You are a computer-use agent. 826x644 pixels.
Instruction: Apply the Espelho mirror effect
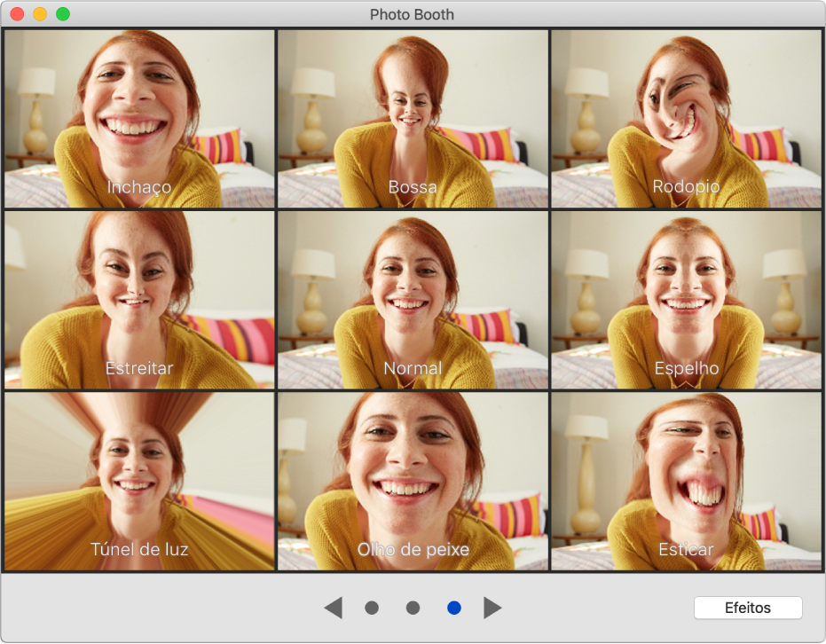point(686,300)
